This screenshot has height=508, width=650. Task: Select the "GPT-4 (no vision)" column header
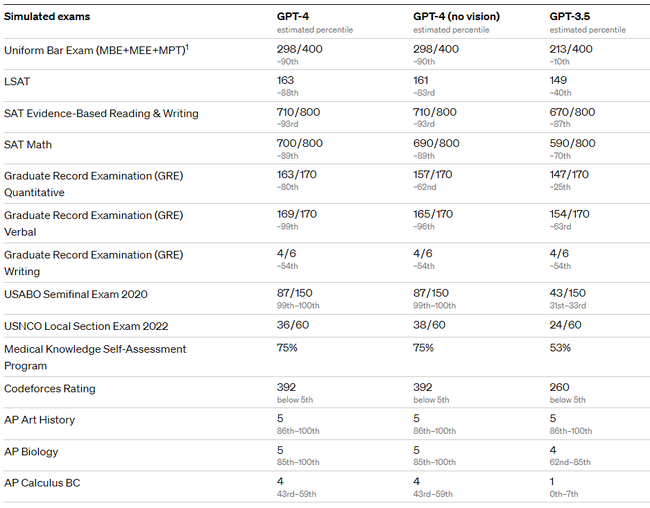pyautogui.click(x=456, y=17)
